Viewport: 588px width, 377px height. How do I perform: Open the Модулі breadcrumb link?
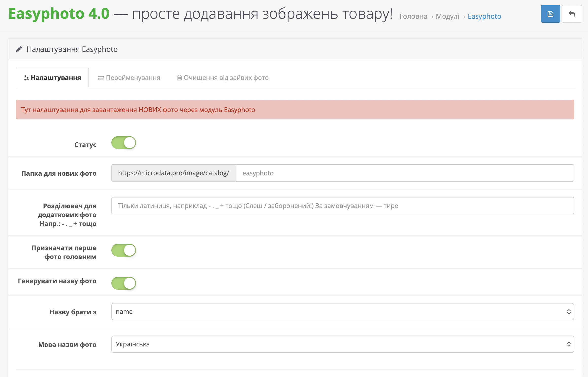(x=448, y=16)
